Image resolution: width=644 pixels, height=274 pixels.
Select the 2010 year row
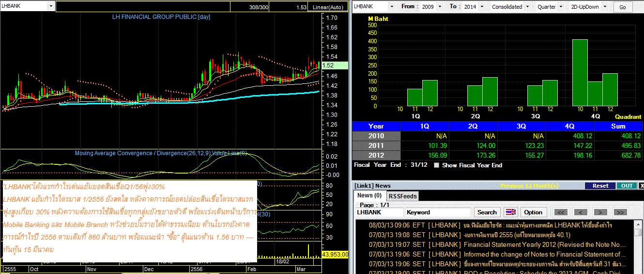376,136
